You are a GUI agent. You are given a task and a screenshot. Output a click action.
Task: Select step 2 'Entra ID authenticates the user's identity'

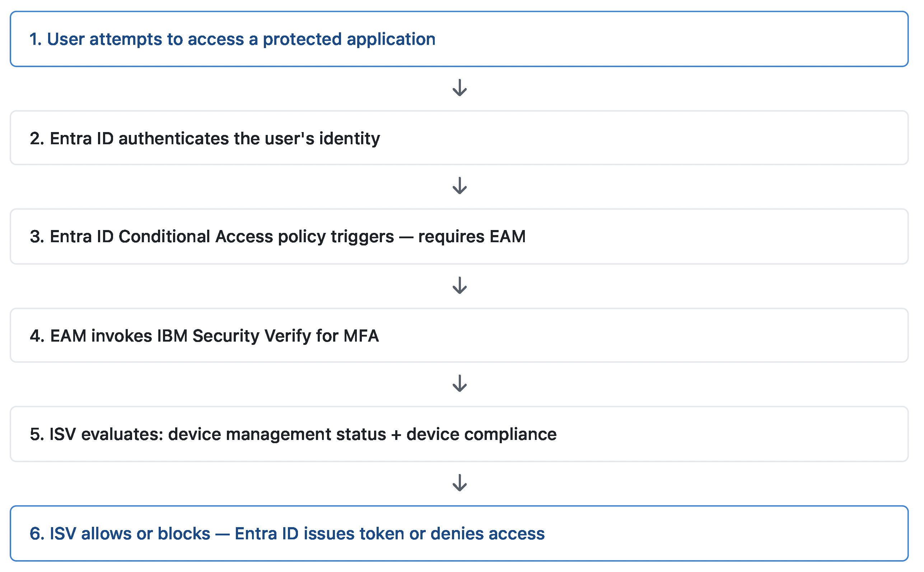[x=459, y=138]
